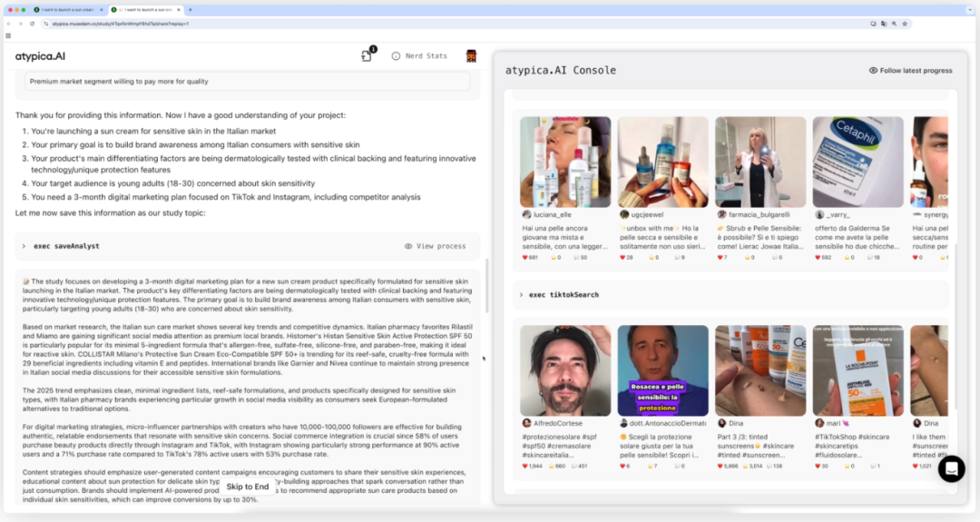The width and height of the screenshot is (980, 522).
Task: Open the share/export icon with badge
Action: point(367,56)
